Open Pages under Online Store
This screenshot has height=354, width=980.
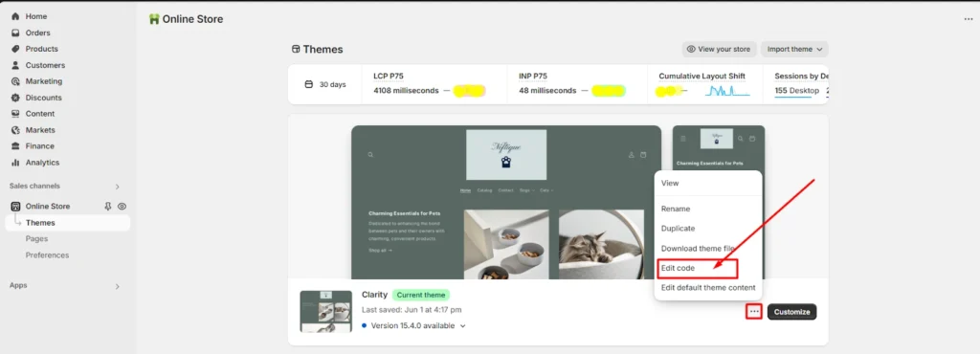pos(36,238)
